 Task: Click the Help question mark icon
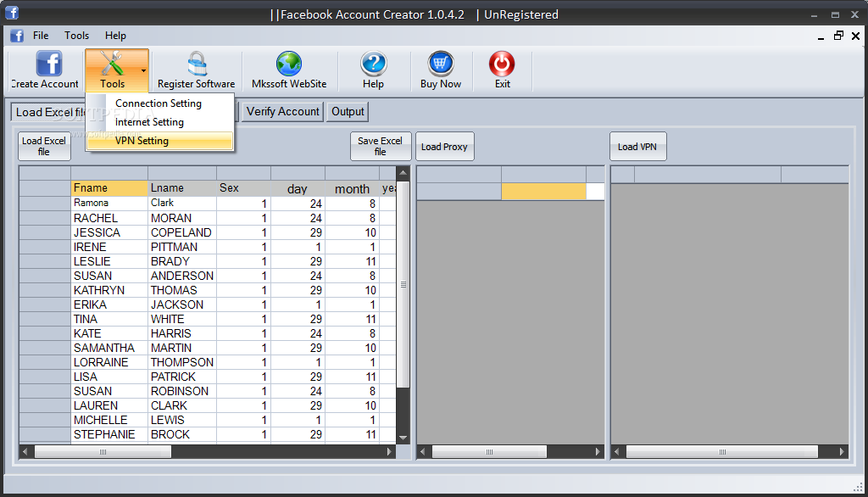[374, 64]
